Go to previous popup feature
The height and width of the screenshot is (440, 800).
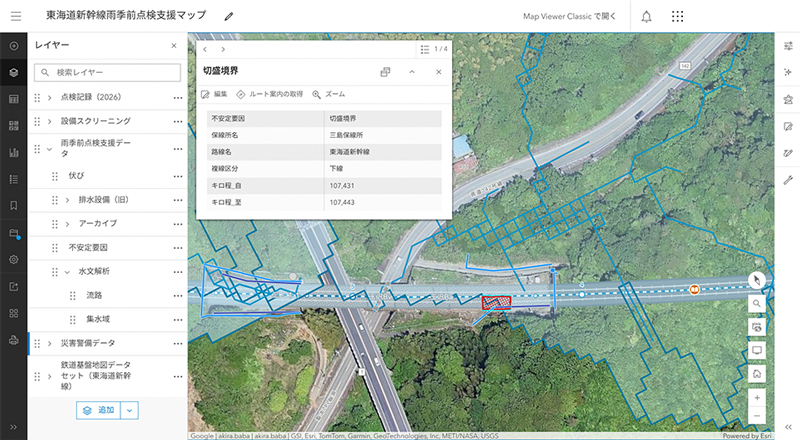click(205, 50)
